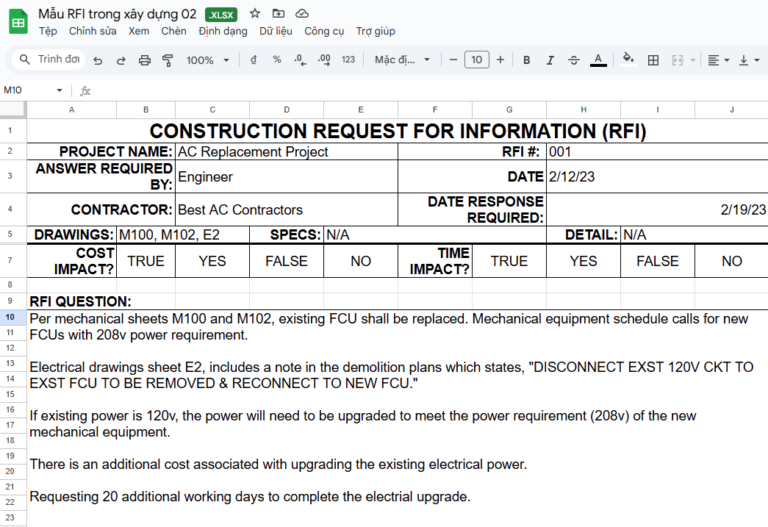Expand the font family dropdown
This screenshot has width=768, height=527.
399,60
